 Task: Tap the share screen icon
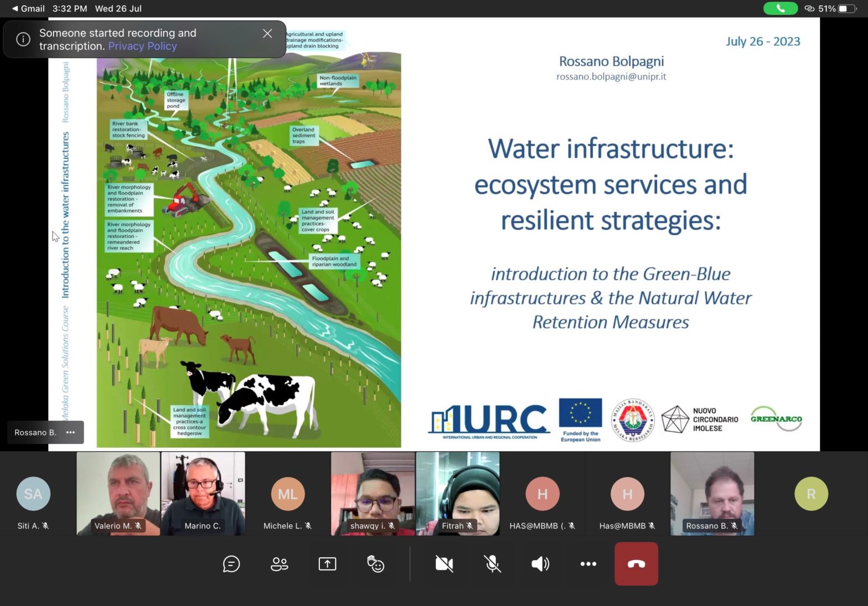click(327, 564)
